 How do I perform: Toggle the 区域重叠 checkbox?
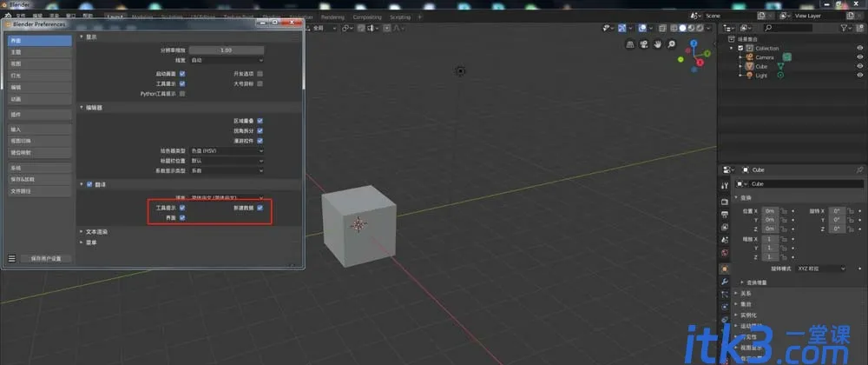coord(260,120)
